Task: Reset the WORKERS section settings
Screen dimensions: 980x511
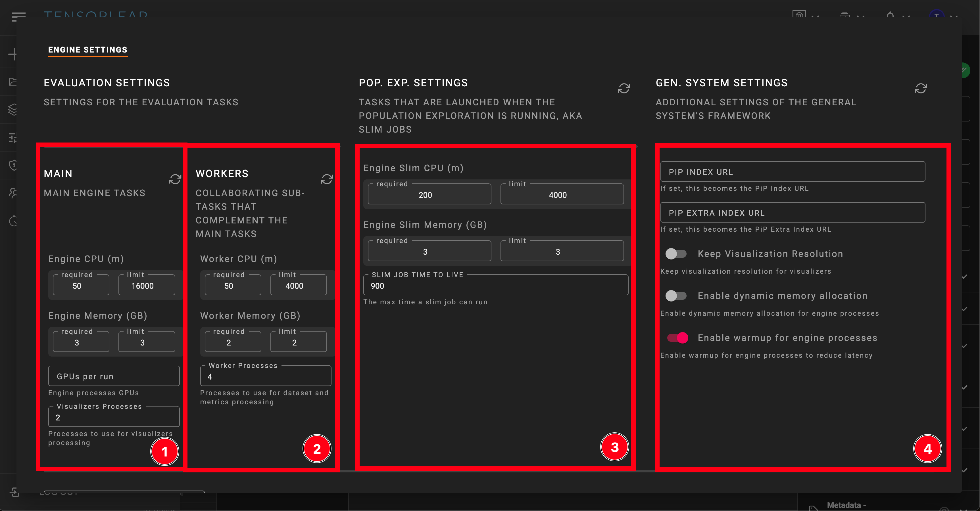Action: click(326, 179)
